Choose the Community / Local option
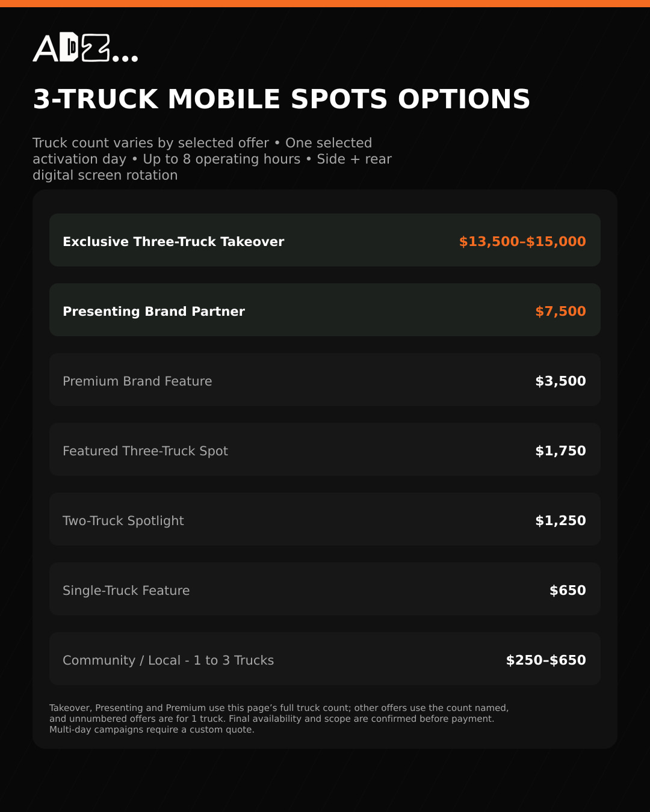The height and width of the screenshot is (812, 650). (325, 659)
